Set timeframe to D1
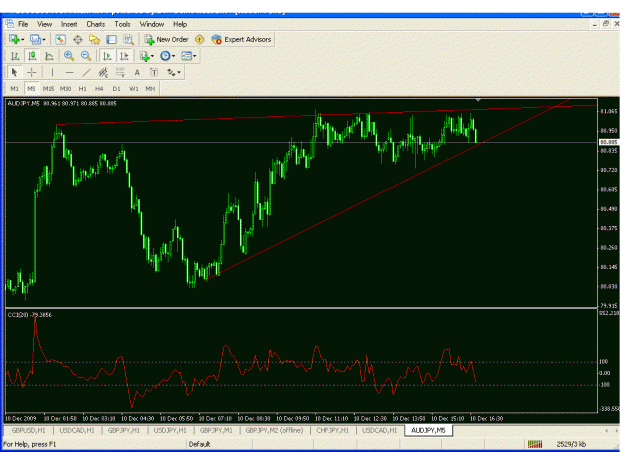 click(116, 88)
